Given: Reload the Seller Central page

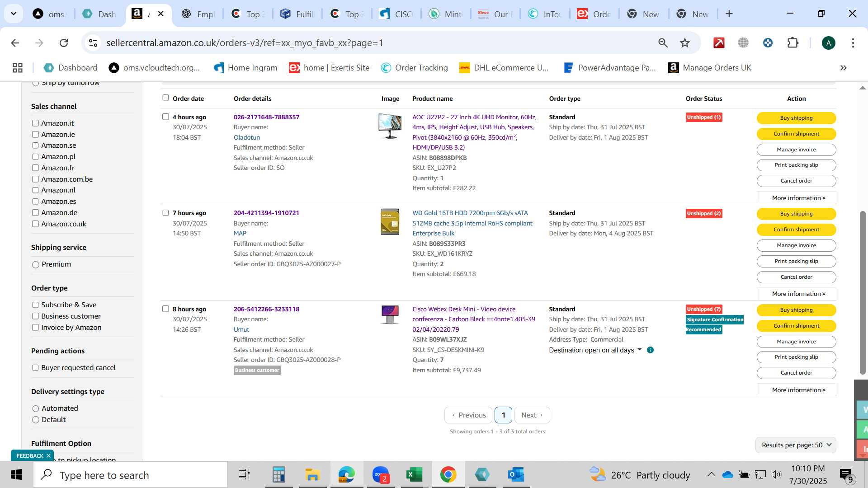Looking at the screenshot, I should [x=64, y=43].
